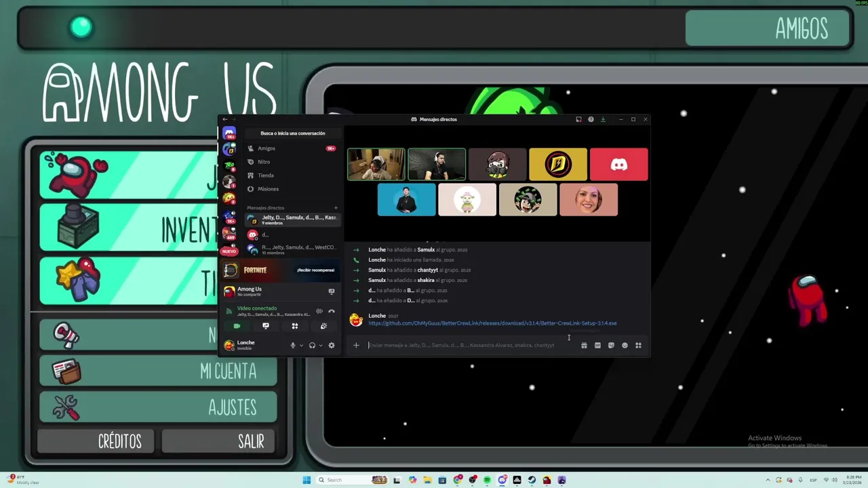
Task: Click Busca o inicia una conversación field
Action: pyautogui.click(x=292, y=134)
